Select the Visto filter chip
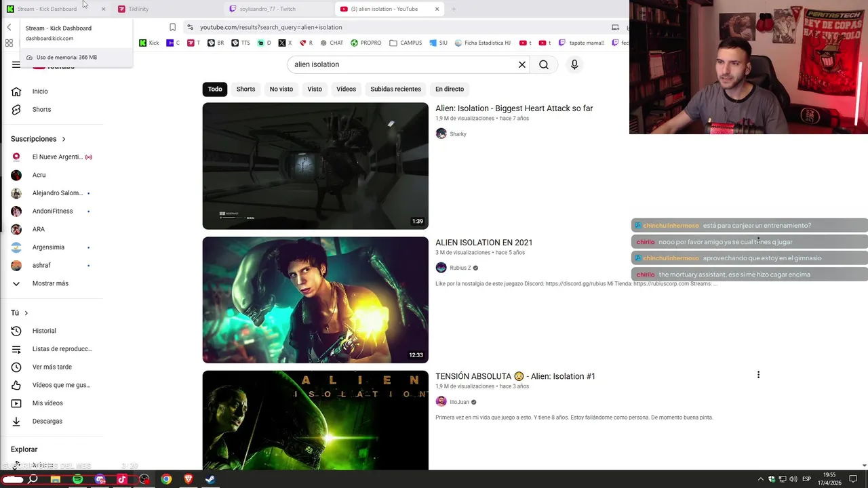 click(315, 89)
